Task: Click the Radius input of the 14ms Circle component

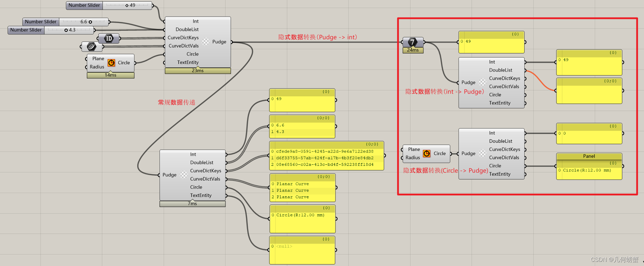Action: (x=97, y=67)
